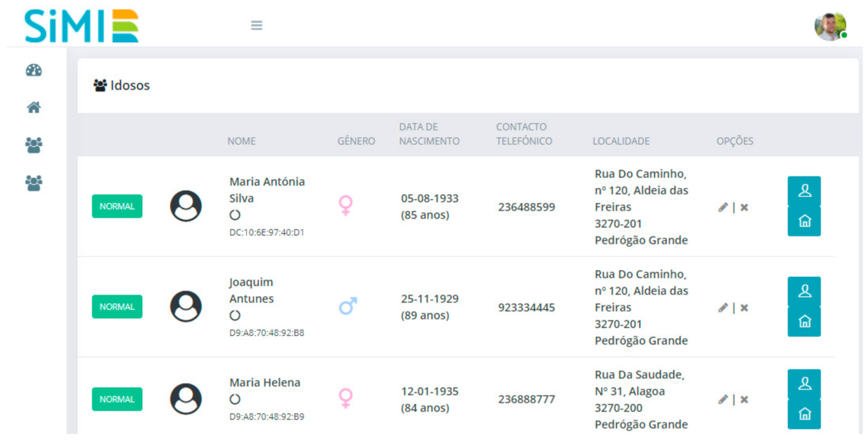
Task: Click the home icon in the sidebar
Action: coord(33,107)
